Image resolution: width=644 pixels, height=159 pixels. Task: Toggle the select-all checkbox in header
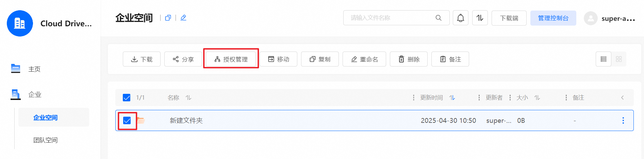point(127,98)
